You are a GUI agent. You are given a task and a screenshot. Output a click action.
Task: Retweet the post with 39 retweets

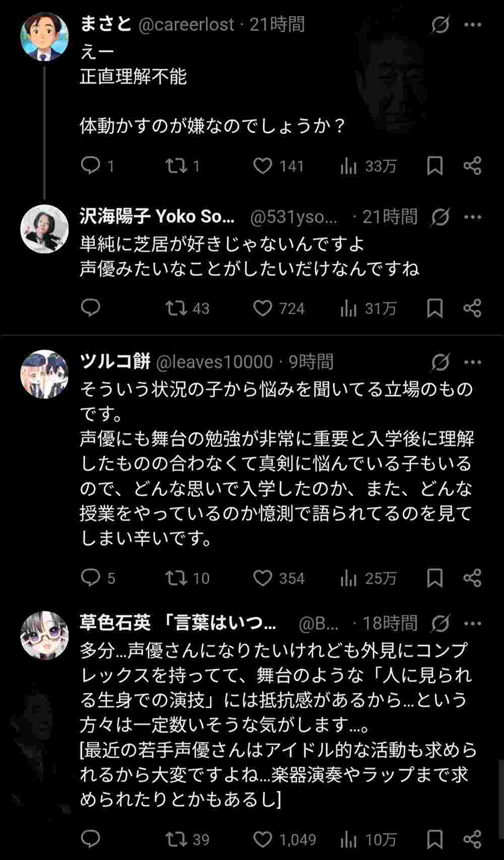click(176, 839)
